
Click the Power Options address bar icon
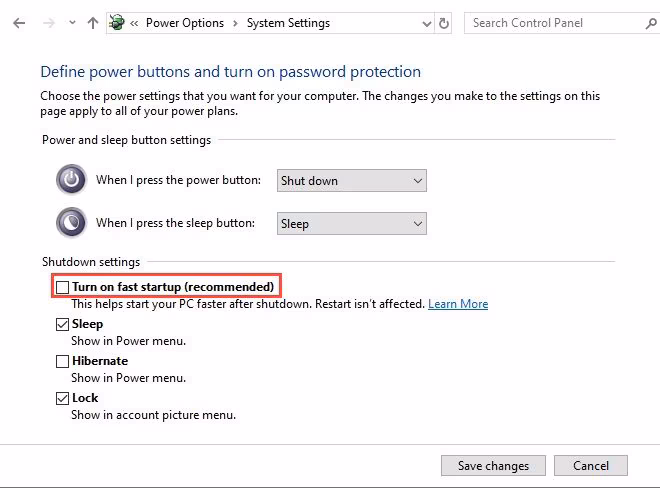[x=118, y=23]
